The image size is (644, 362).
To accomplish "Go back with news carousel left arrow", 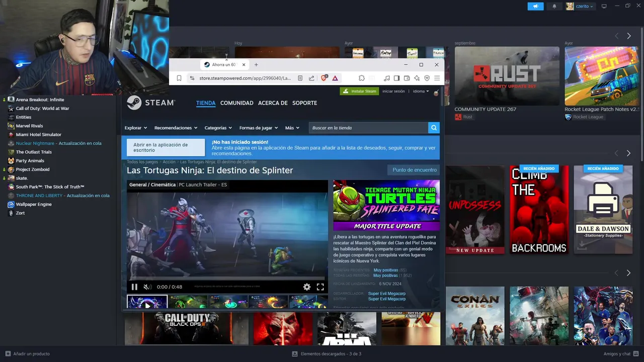I will coord(616,36).
